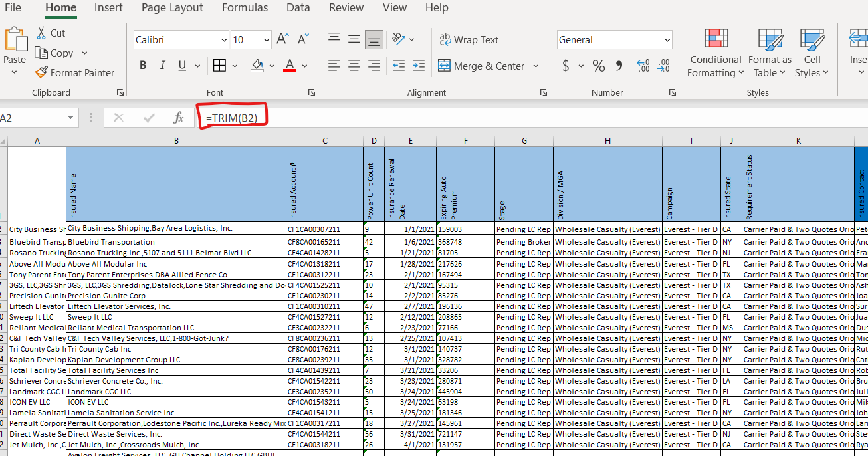Open the Clipboard pane launcher
This screenshot has height=456, width=868.
(x=120, y=92)
